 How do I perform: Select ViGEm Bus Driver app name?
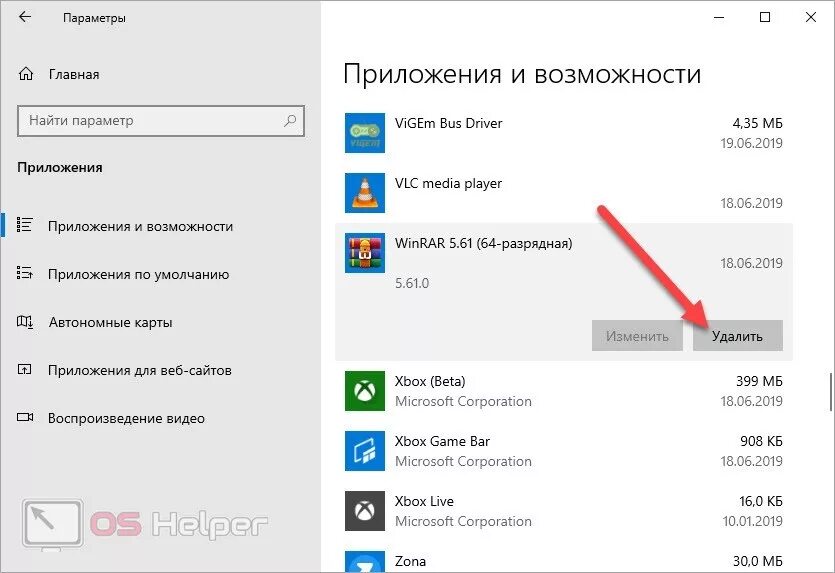[x=448, y=123]
